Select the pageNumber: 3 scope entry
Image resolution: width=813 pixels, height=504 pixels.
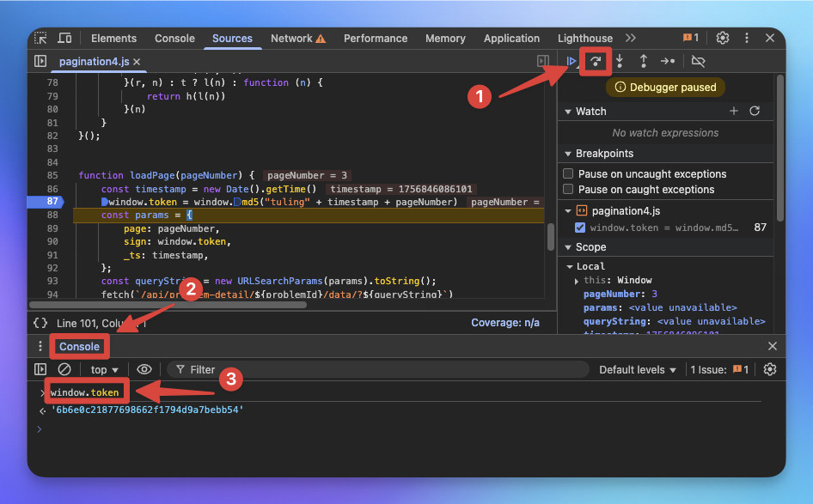(x=620, y=294)
